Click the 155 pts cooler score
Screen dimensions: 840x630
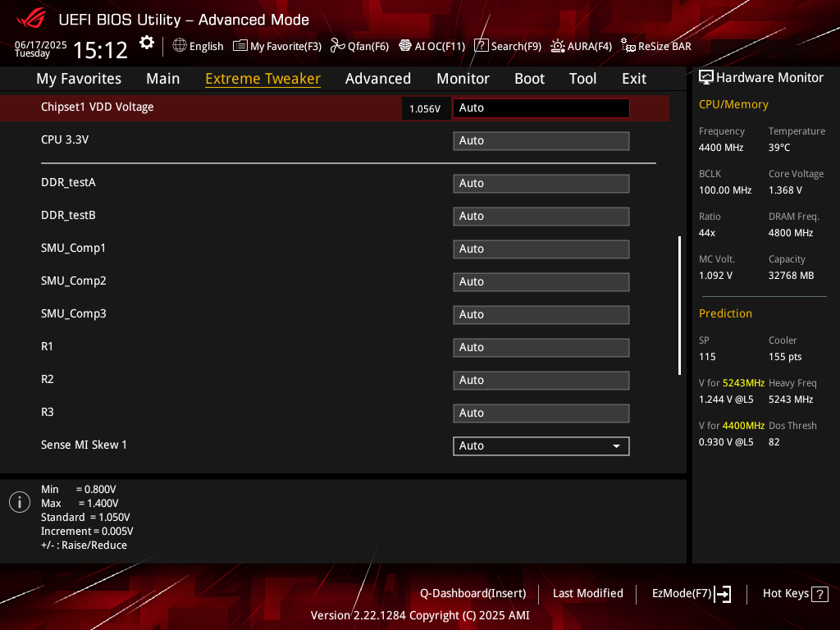click(x=785, y=357)
